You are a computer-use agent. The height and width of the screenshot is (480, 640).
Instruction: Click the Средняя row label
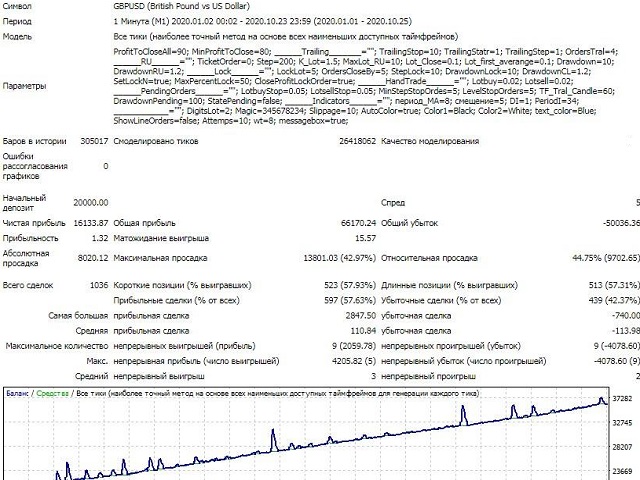pyautogui.click(x=92, y=331)
